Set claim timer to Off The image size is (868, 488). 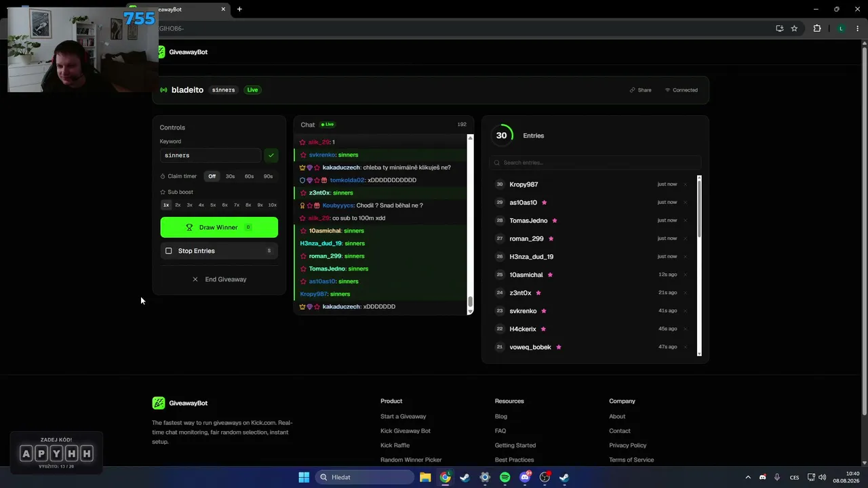(x=212, y=176)
